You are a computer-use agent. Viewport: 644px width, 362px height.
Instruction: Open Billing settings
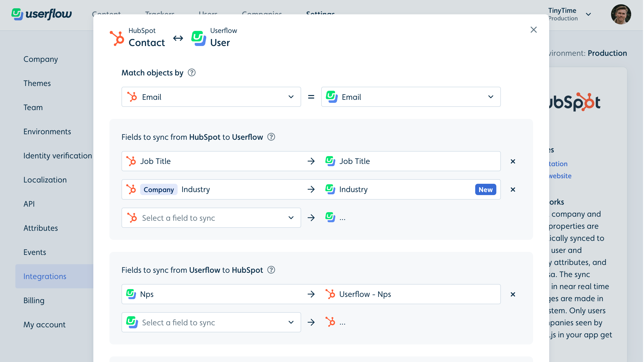click(x=34, y=300)
